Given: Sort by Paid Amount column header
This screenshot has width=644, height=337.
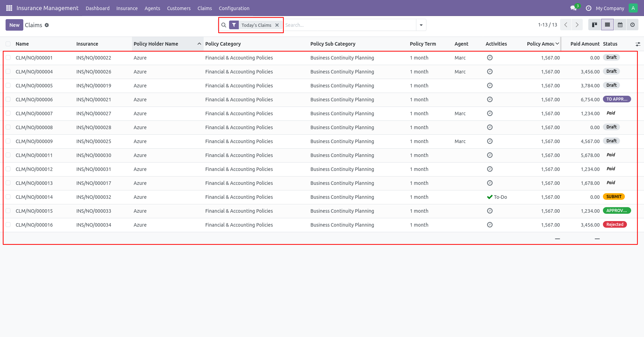Looking at the screenshot, I should click(585, 44).
